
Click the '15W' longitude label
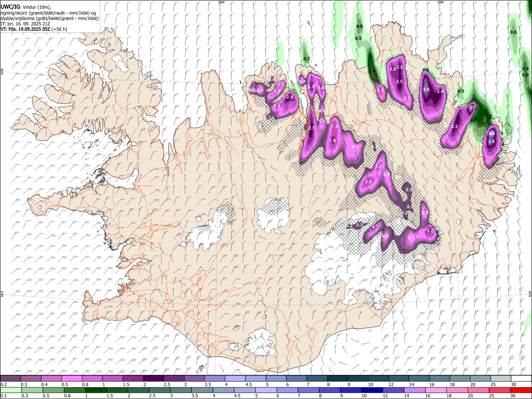pyautogui.click(x=440, y=2)
